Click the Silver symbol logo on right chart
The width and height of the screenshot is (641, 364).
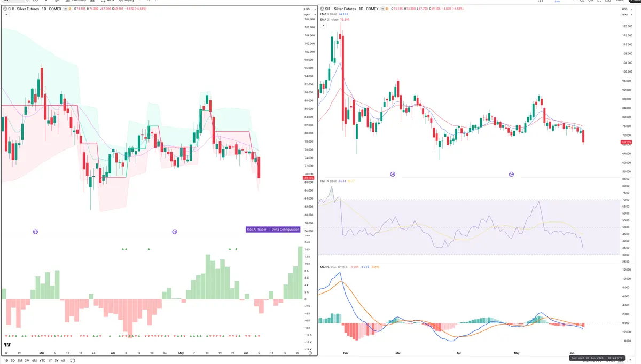322,9
